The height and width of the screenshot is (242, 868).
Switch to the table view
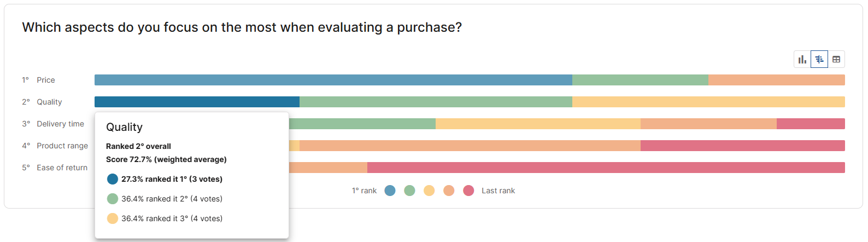pyautogui.click(x=836, y=59)
